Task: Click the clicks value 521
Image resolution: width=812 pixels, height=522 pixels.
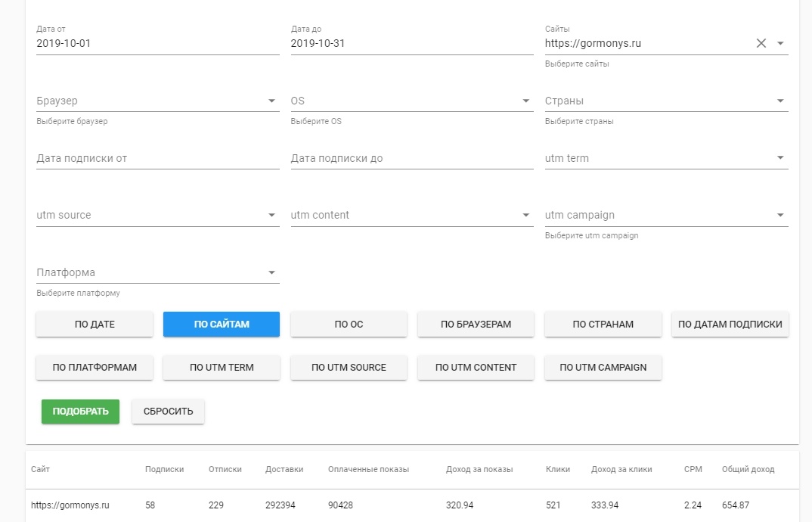Action: tap(553, 505)
